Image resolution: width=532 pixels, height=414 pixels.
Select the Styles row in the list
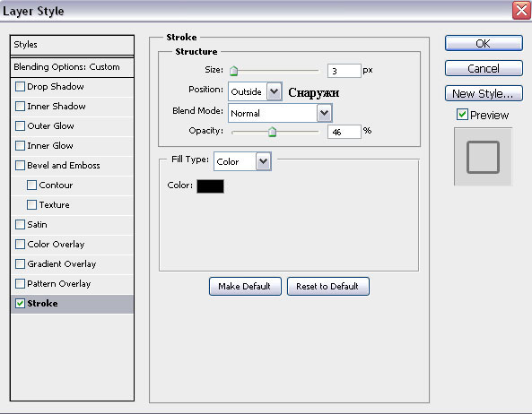[73, 45]
